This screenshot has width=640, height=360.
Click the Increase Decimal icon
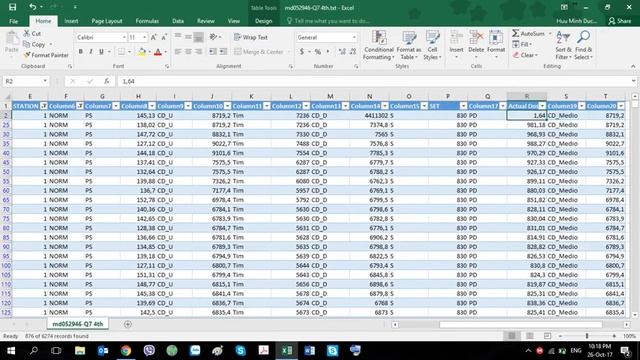342,52
